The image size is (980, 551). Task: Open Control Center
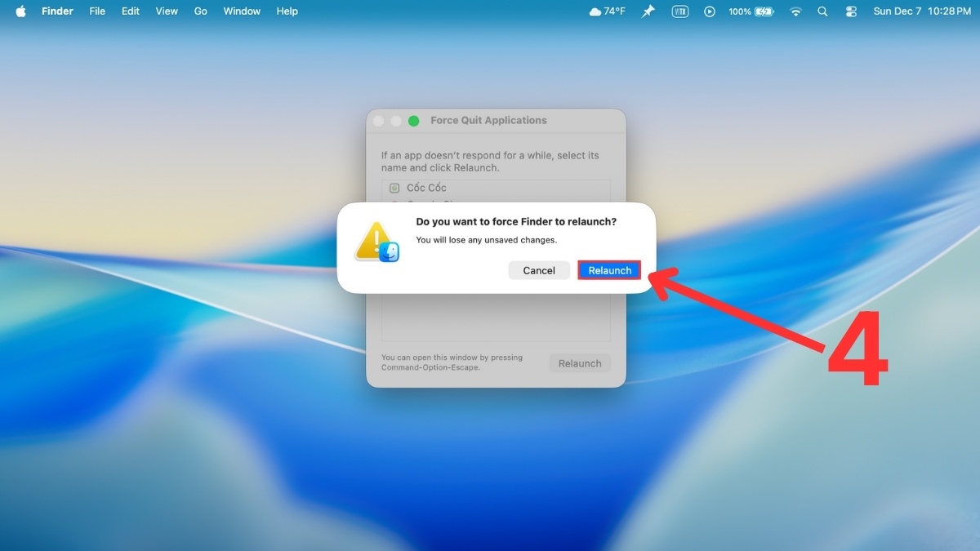point(851,11)
